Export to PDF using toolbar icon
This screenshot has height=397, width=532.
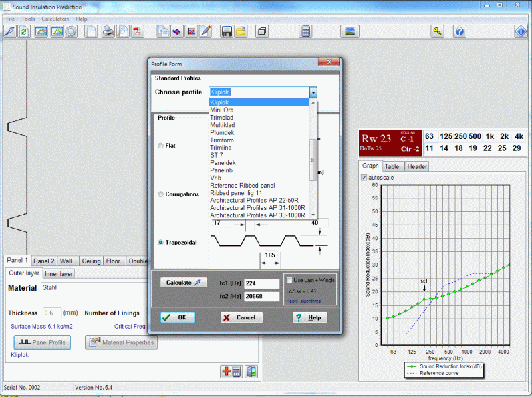[137, 31]
